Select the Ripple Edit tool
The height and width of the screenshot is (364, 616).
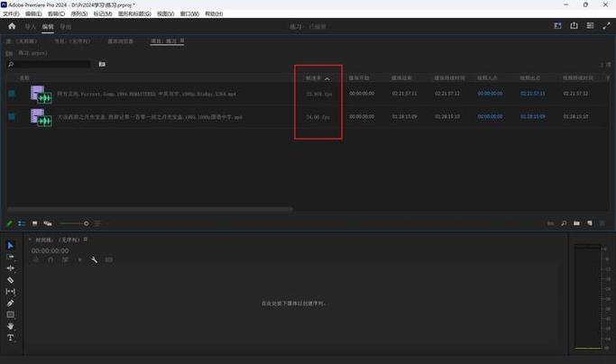[11, 268]
